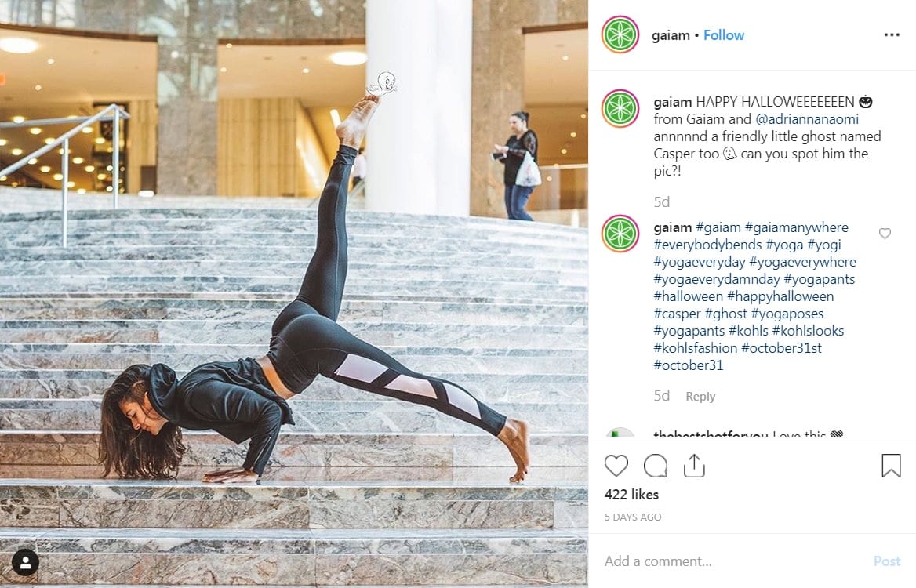916x588 pixels.
Task: Save post with bookmark icon
Action: point(891,466)
